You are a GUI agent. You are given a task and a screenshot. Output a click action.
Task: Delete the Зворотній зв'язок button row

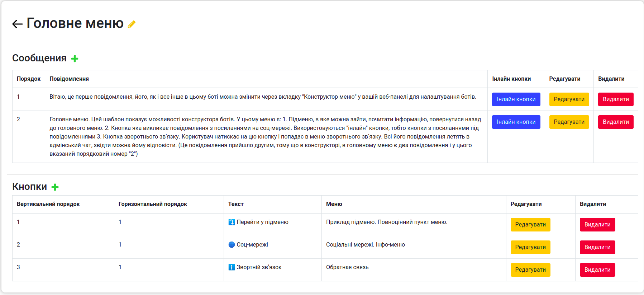597,270
